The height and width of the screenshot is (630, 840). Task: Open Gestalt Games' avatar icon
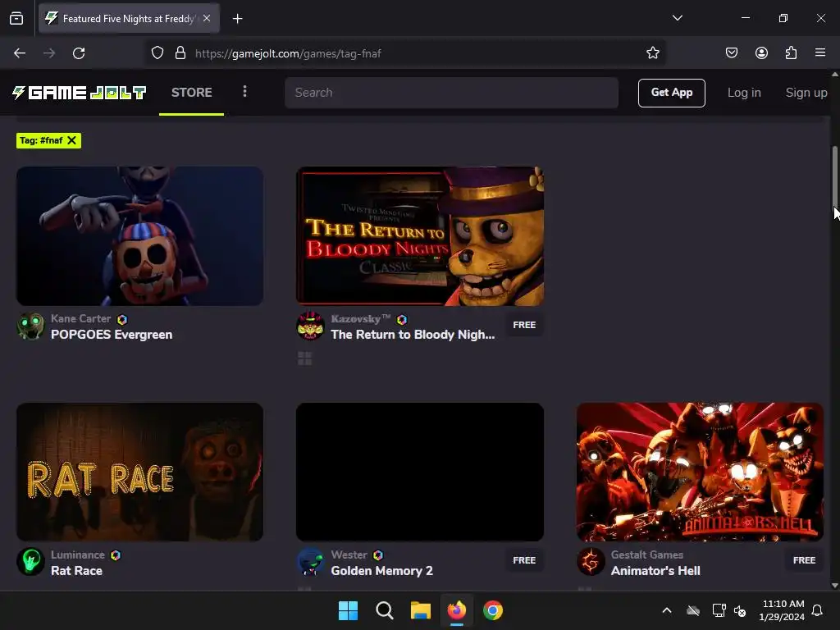591,562
